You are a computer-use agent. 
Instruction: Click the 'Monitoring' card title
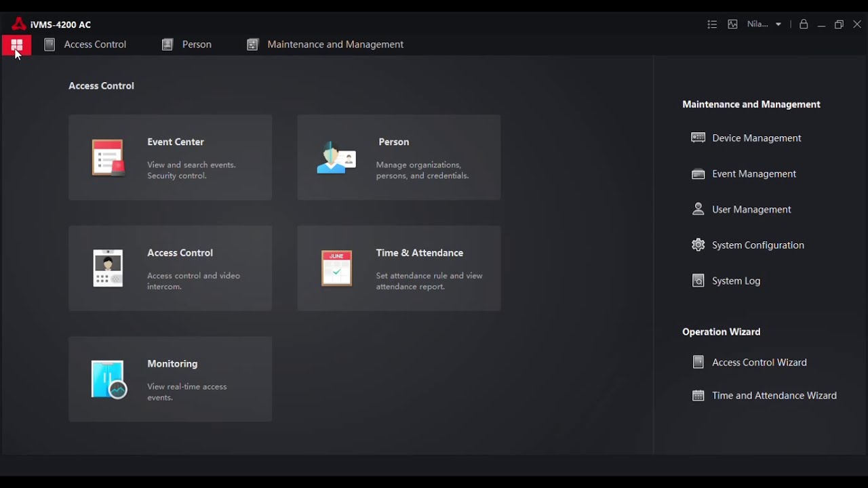(x=172, y=364)
